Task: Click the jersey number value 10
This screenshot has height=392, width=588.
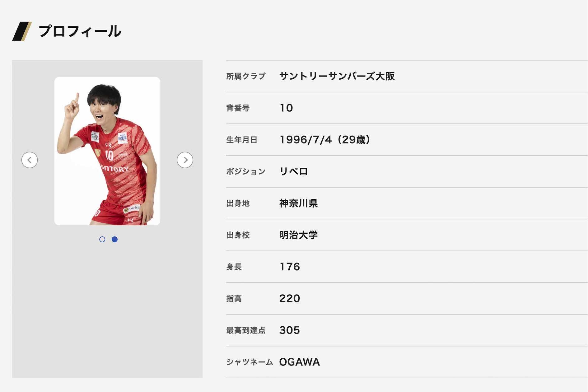Action: (x=286, y=108)
